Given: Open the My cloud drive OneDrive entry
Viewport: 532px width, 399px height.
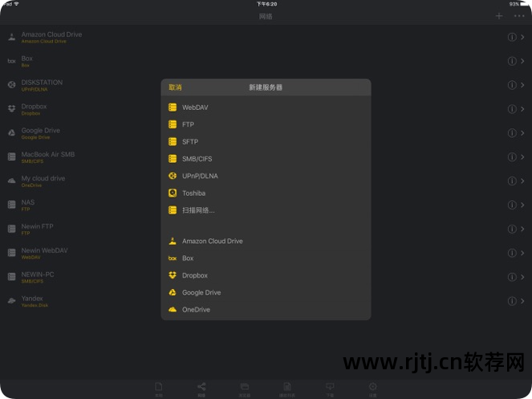Looking at the screenshot, I should point(266,181).
